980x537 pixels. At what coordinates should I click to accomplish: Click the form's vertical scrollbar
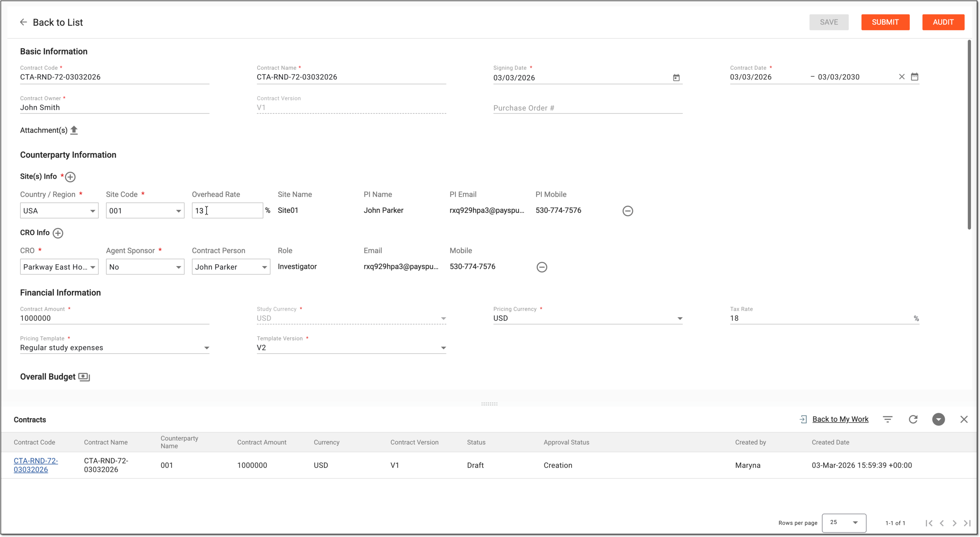click(969, 134)
